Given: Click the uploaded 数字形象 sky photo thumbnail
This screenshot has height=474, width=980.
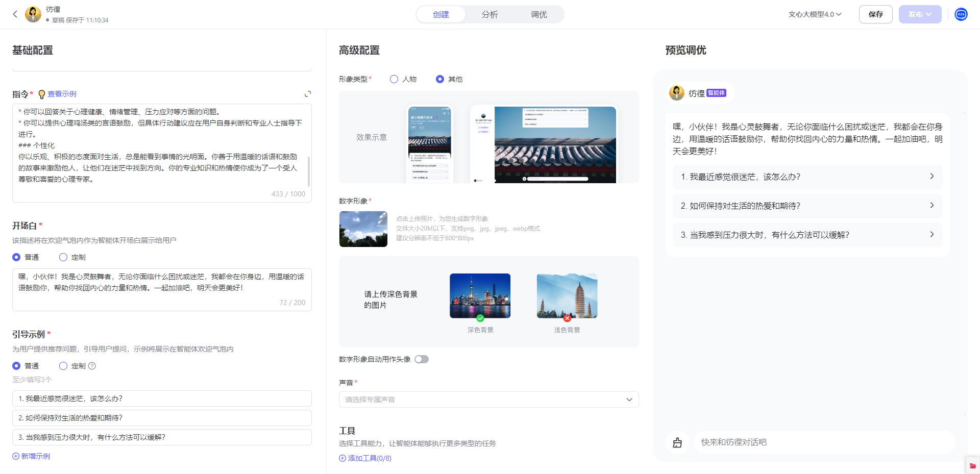Looking at the screenshot, I should coord(363,229).
